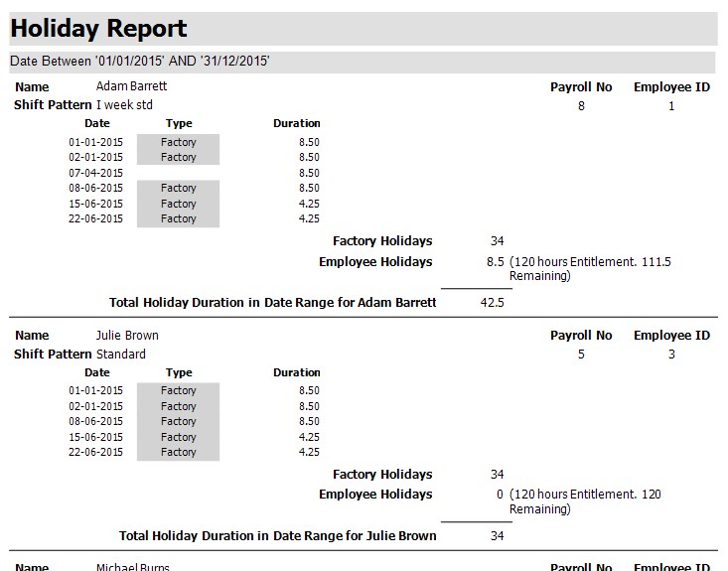This screenshot has height=571, width=728.
Task: Click the Holiday Report title heading
Action: 98,28
